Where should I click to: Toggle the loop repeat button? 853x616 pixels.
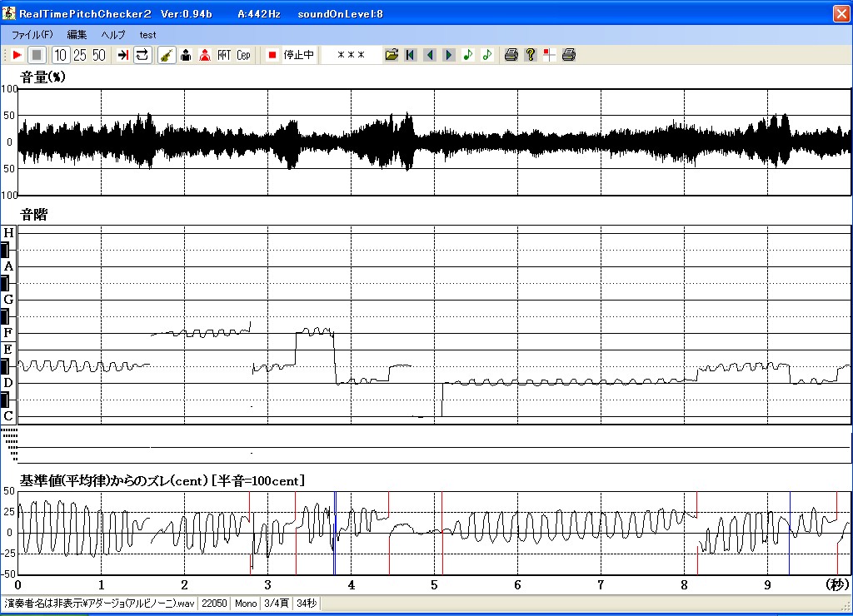pos(142,55)
